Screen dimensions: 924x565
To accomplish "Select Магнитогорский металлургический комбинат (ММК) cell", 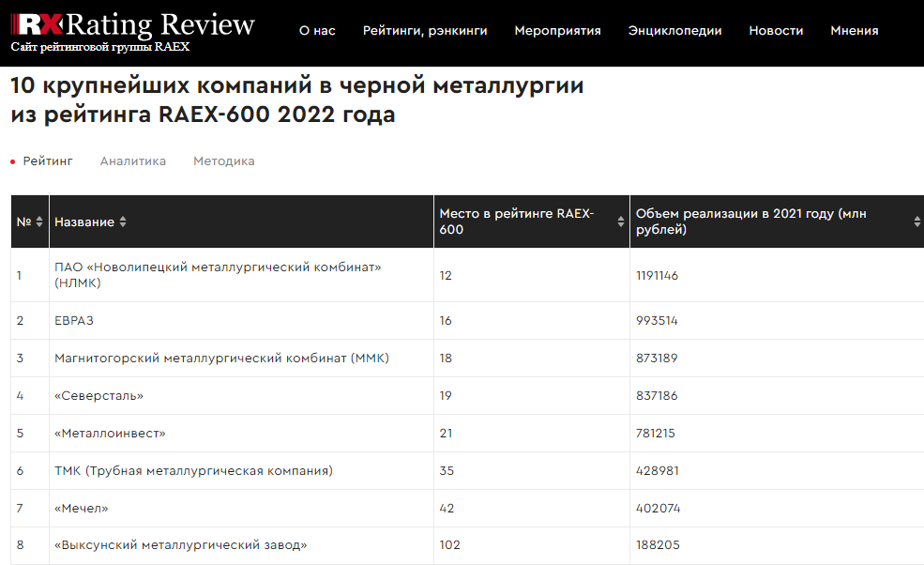I will 242,358.
